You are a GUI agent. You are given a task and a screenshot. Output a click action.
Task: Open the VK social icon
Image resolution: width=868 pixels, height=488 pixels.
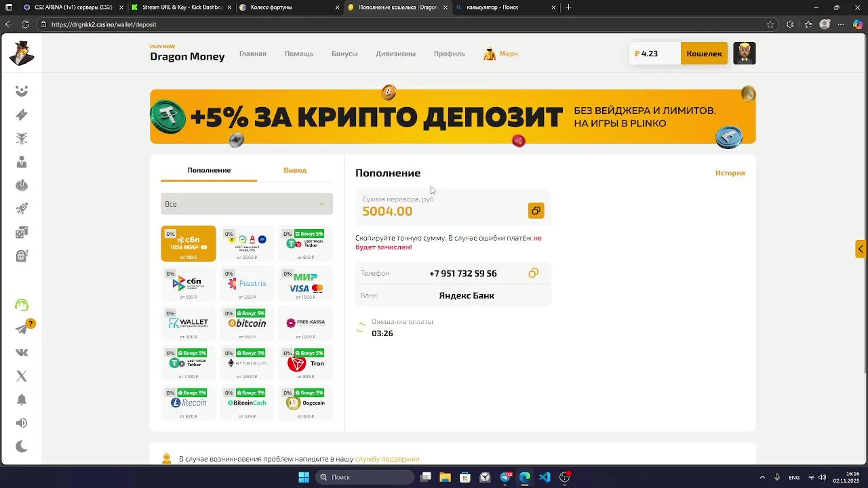tap(22, 352)
